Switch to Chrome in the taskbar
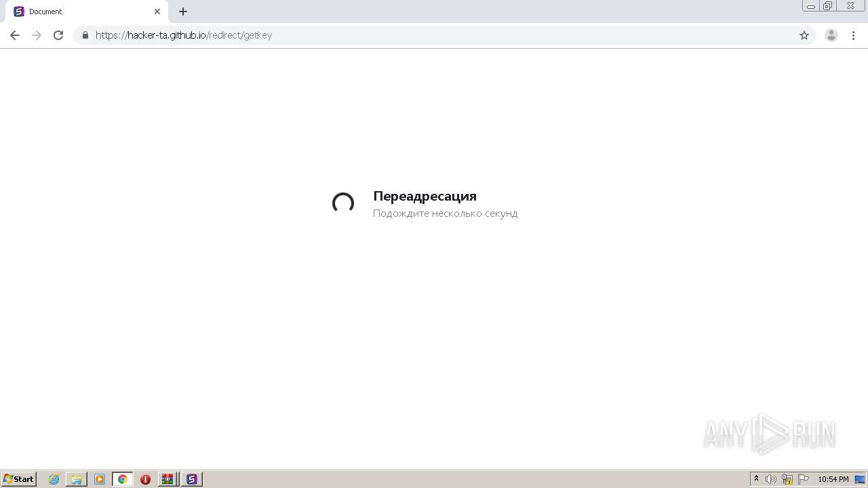This screenshot has height=488, width=868. pos(122,479)
